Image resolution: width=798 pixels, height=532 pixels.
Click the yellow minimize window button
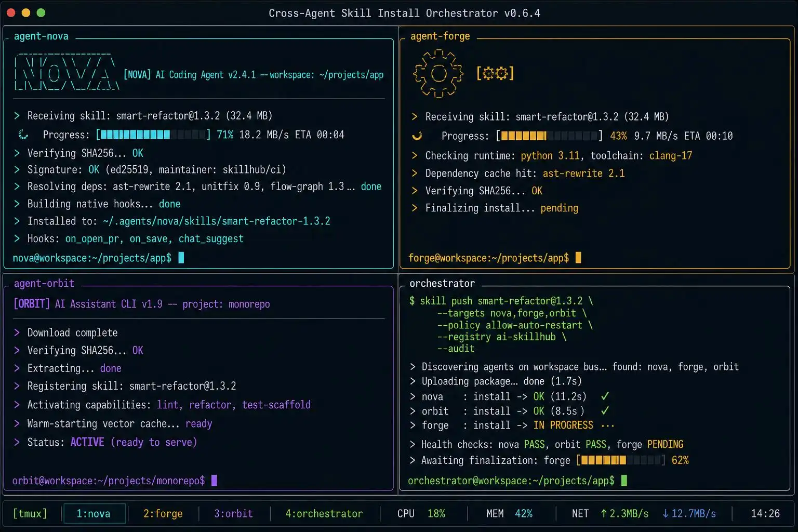(26, 12)
